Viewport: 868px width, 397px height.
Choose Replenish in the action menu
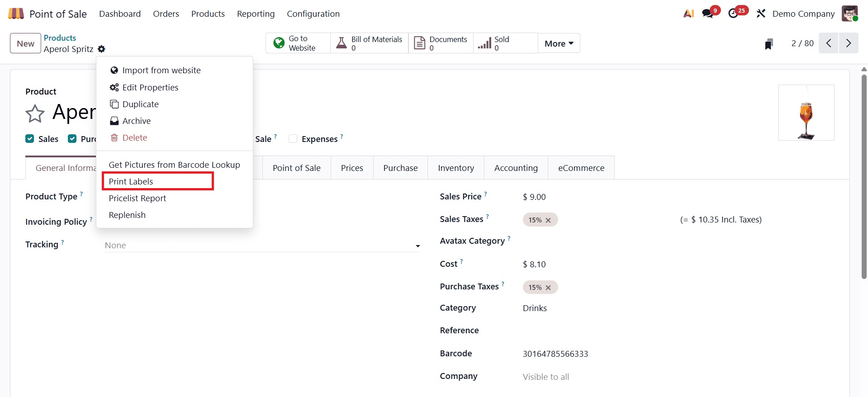click(174, 215)
